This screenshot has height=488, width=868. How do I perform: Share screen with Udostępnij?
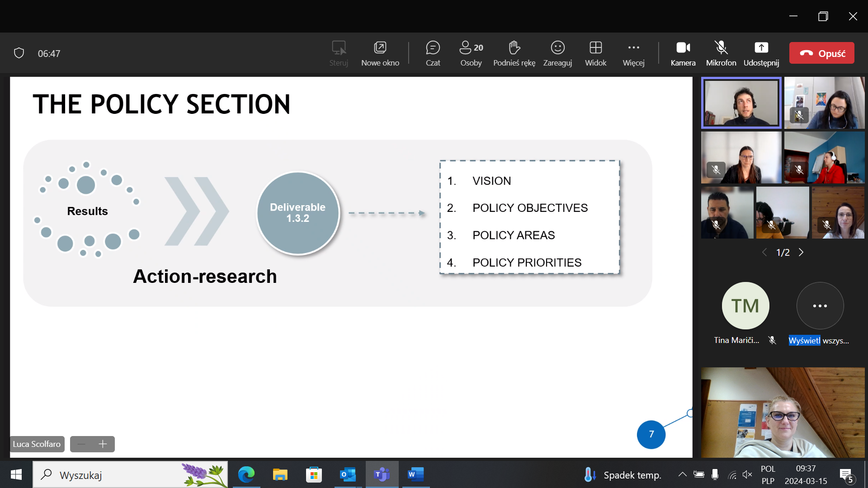pyautogui.click(x=761, y=53)
